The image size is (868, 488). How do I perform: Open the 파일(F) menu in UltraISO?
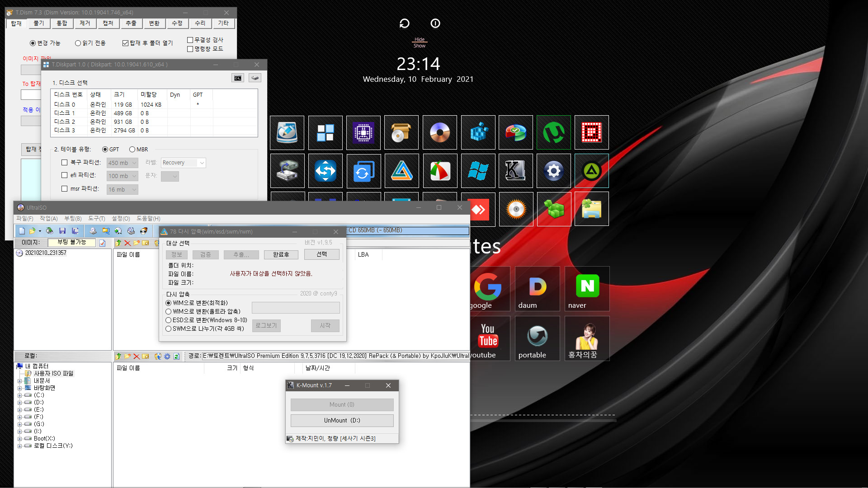(x=25, y=219)
